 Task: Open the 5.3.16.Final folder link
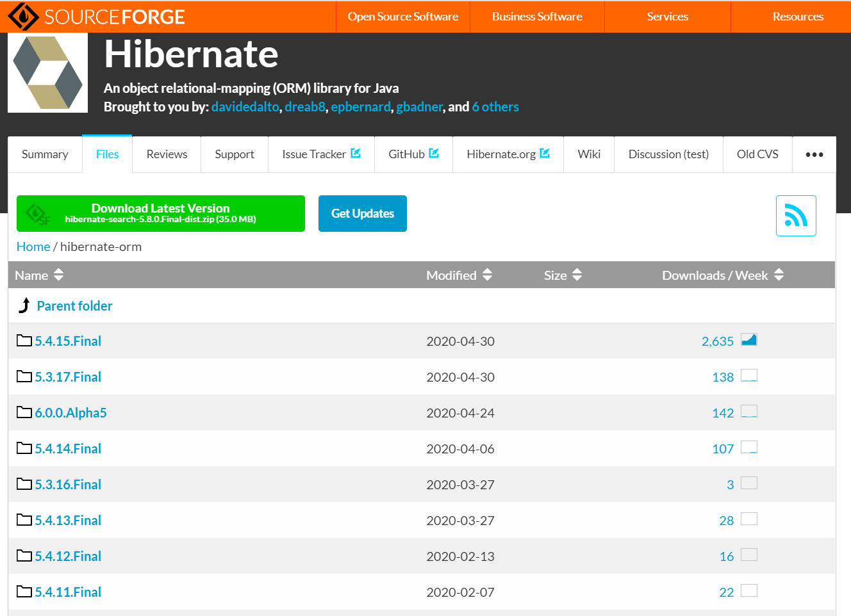click(68, 485)
